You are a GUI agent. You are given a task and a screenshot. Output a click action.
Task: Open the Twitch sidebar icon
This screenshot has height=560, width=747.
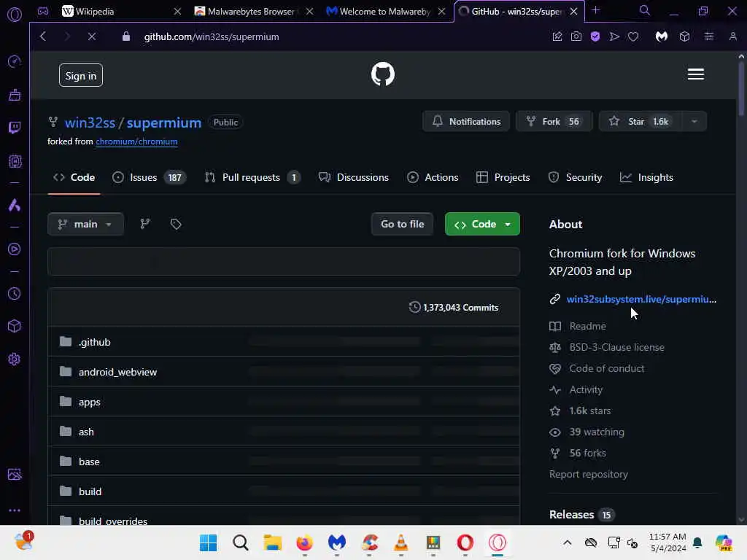pyautogui.click(x=15, y=128)
